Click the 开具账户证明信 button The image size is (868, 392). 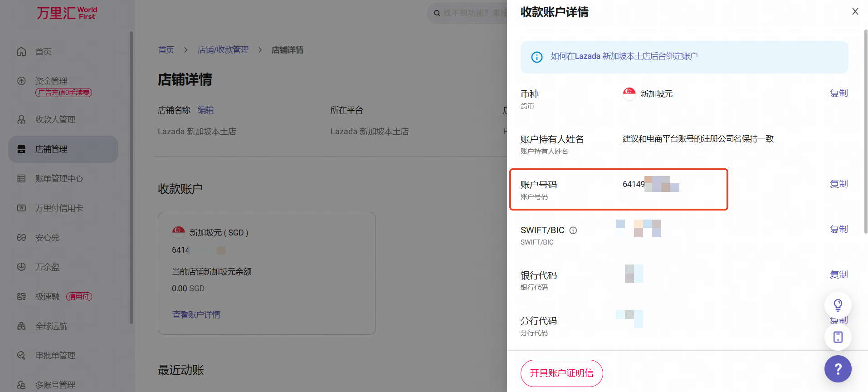[562, 373]
